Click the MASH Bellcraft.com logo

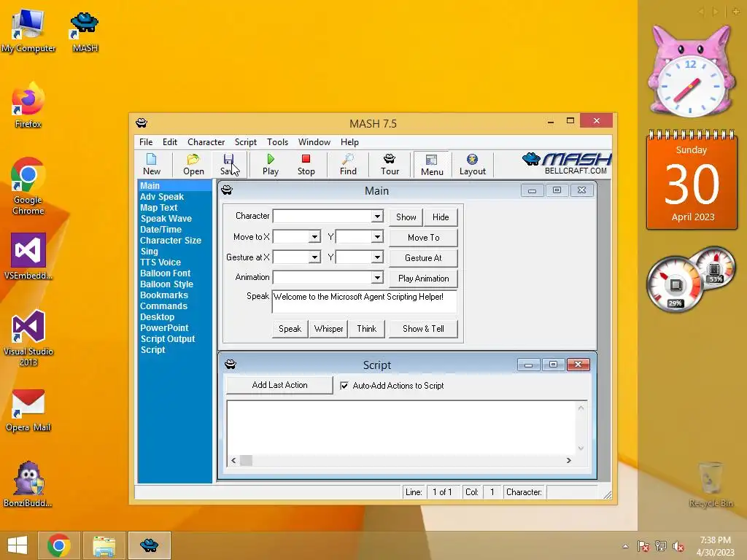coord(567,164)
